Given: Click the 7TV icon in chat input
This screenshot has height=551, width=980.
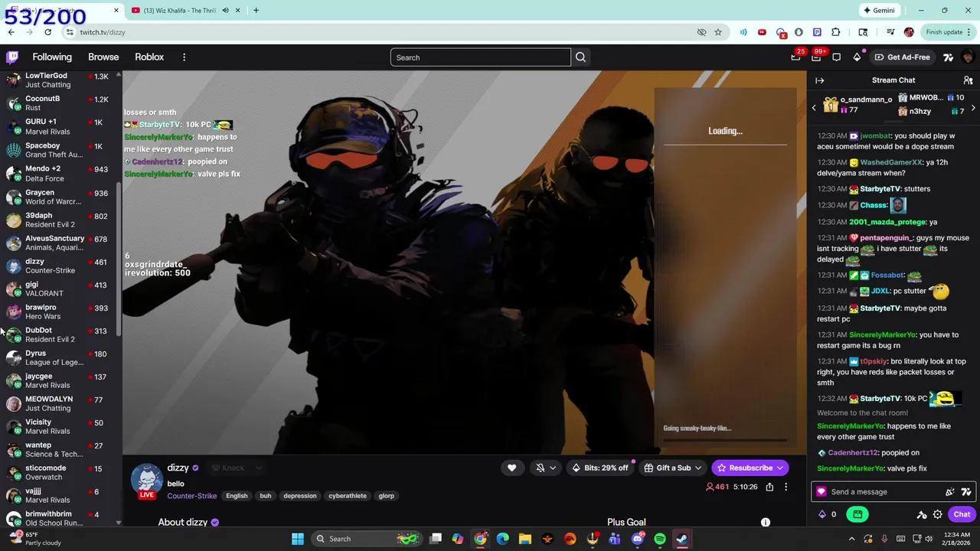Looking at the screenshot, I should 965,492.
